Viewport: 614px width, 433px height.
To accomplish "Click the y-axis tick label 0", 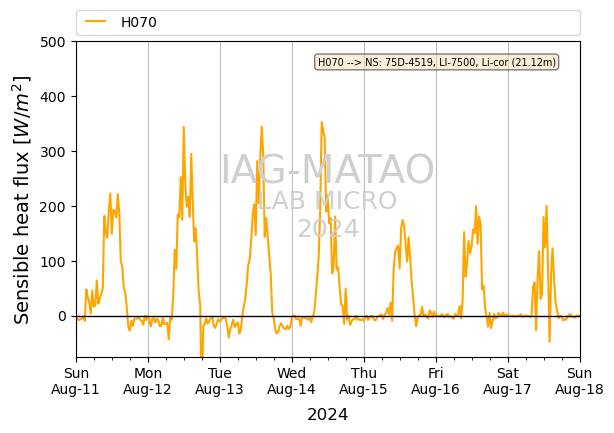I will (x=62, y=316).
